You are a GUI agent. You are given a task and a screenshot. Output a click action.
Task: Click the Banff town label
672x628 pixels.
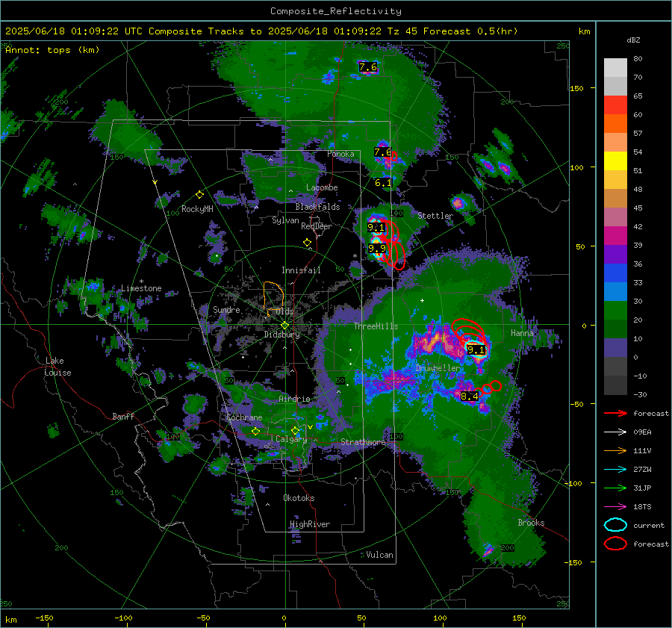(123, 417)
